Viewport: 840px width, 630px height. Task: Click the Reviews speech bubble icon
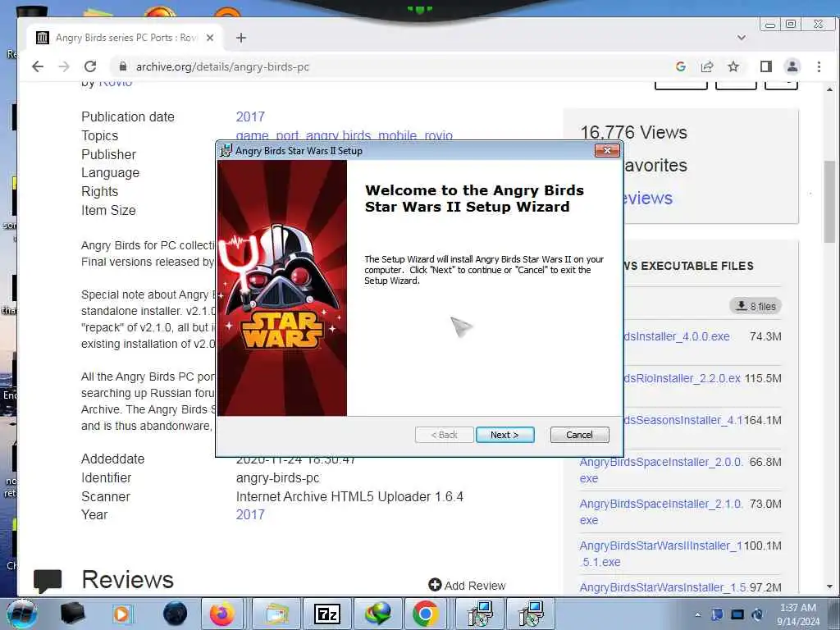click(x=48, y=582)
